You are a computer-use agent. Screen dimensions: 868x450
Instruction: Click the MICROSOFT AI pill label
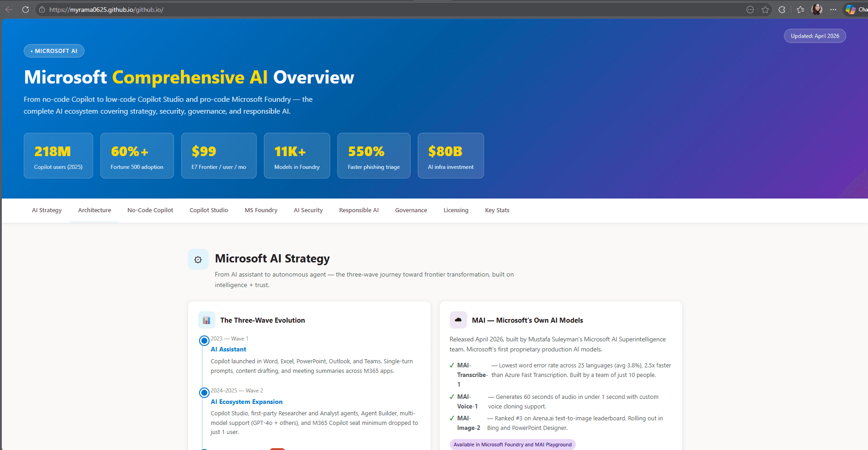click(54, 51)
